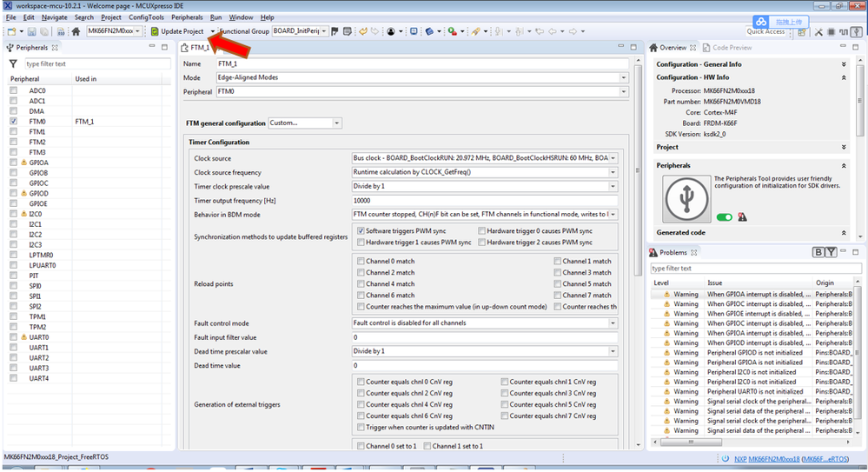Expand the Configuration - General Info section
This screenshot has height=472, width=868.
click(844, 64)
